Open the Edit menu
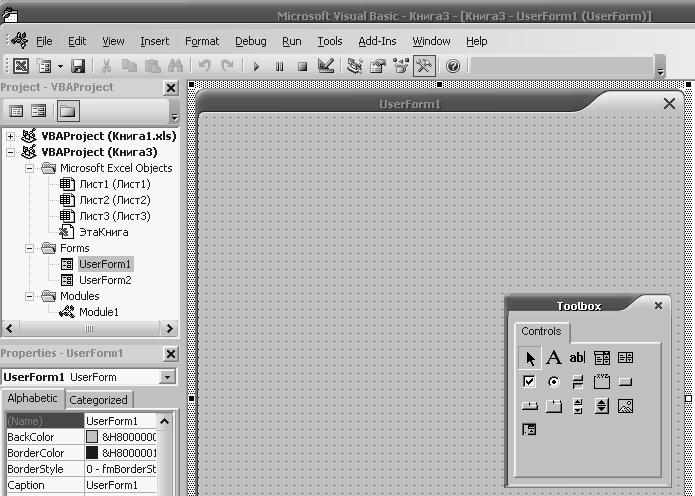Screen dimensions: 695x496 coord(77,41)
